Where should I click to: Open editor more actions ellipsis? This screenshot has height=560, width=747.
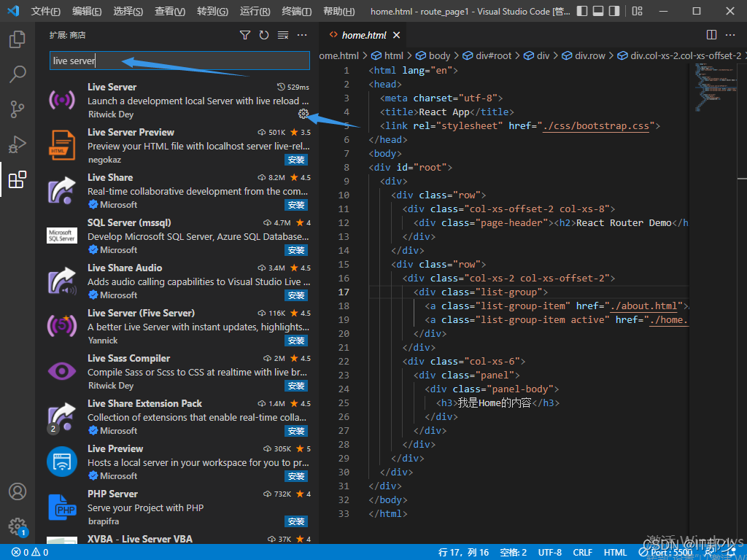click(x=730, y=35)
